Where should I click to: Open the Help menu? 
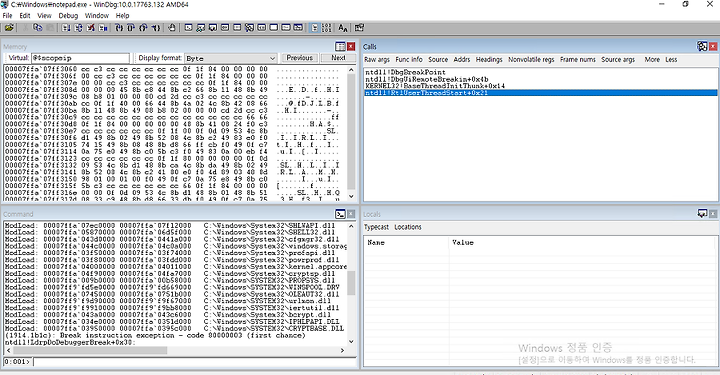pyautogui.click(x=123, y=16)
